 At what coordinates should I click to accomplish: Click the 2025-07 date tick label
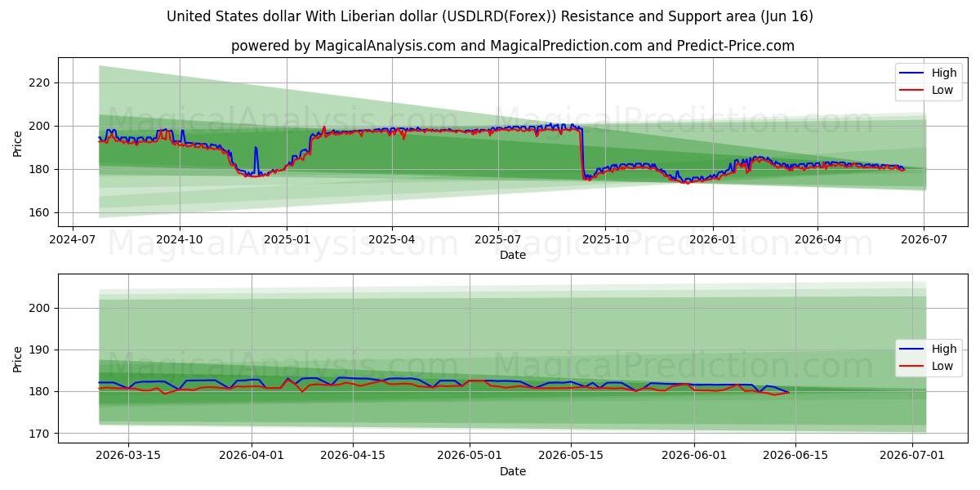498,240
